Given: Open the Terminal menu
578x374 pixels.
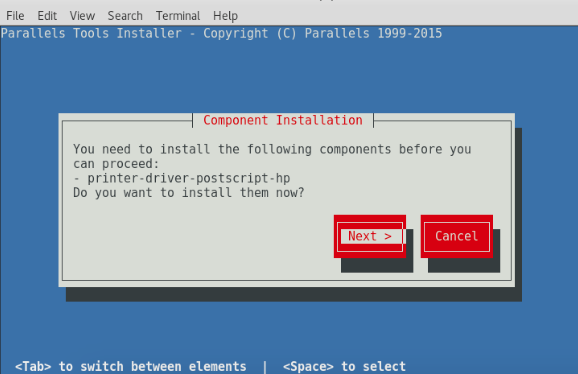Looking at the screenshot, I should pyautogui.click(x=178, y=16).
